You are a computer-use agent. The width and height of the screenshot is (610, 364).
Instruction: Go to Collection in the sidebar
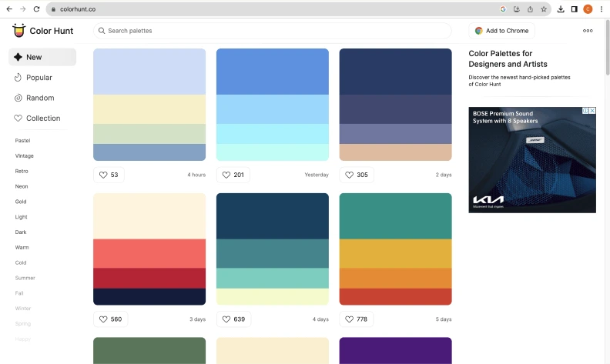click(x=42, y=119)
